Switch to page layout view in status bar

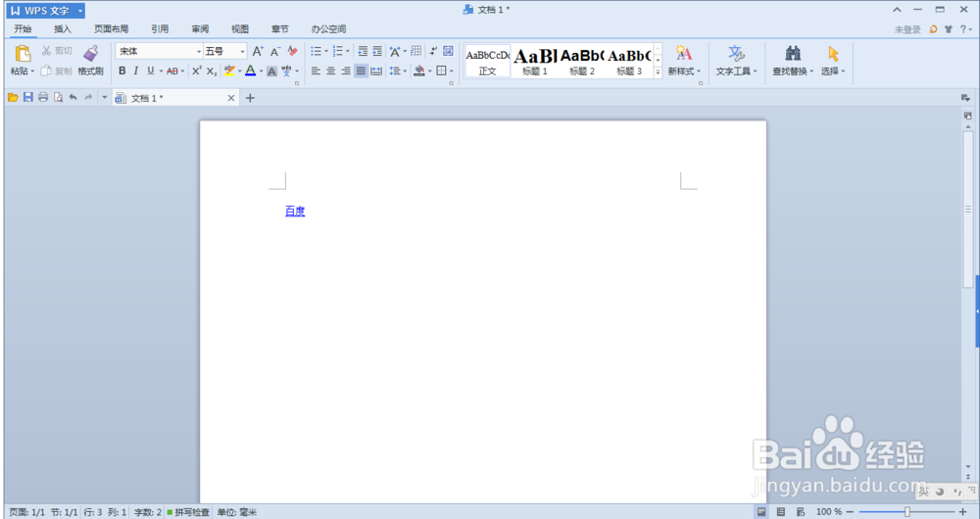pyautogui.click(x=761, y=512)
